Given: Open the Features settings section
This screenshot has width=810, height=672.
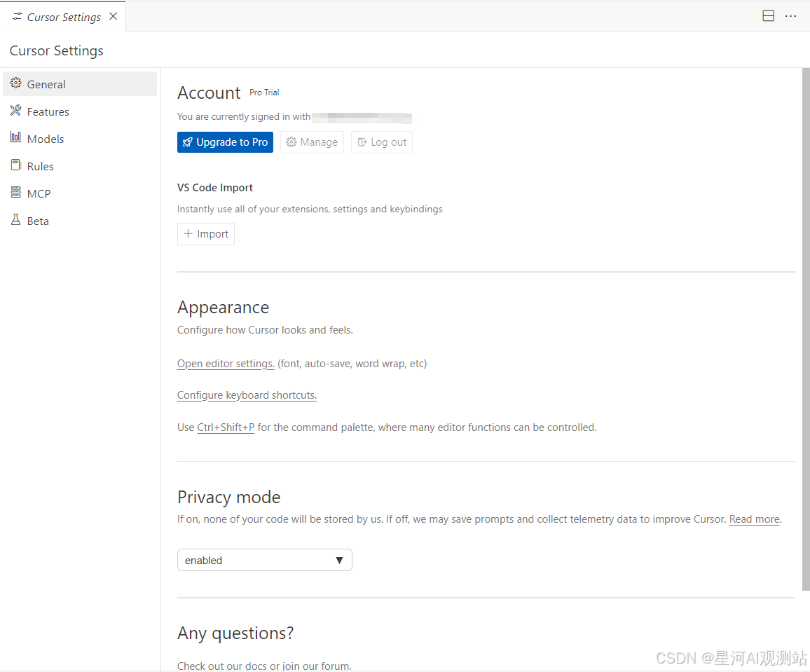Looking at the screenshot, I should point(80,111).
